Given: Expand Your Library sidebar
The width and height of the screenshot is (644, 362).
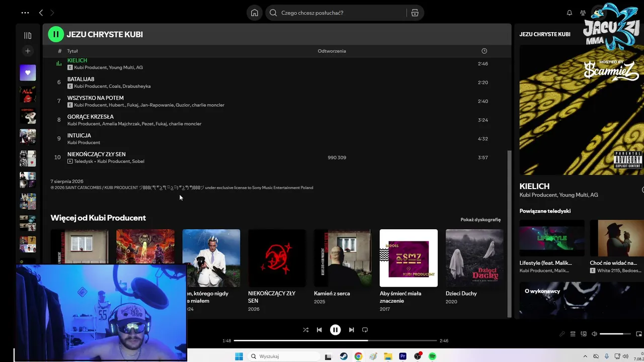Looking at the screenshot, I should click(28, 35).
